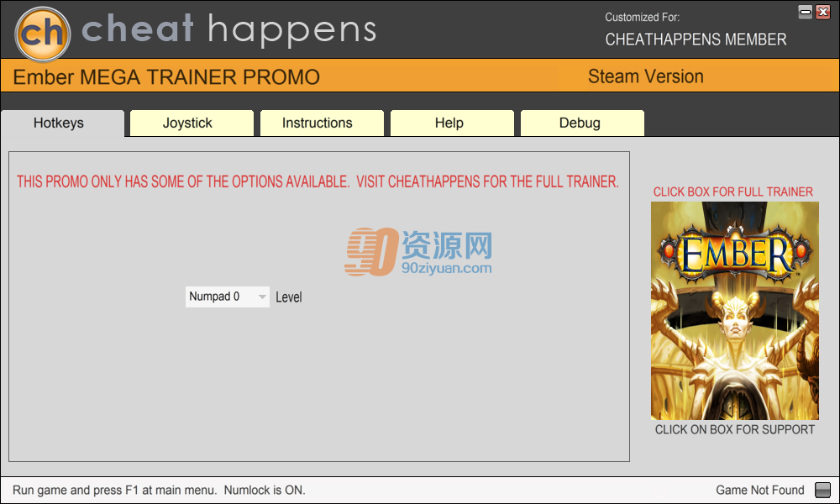Viewport: 840px width, 504px height.
Task: Open the Instructions tab
Action: coord(322,123)
